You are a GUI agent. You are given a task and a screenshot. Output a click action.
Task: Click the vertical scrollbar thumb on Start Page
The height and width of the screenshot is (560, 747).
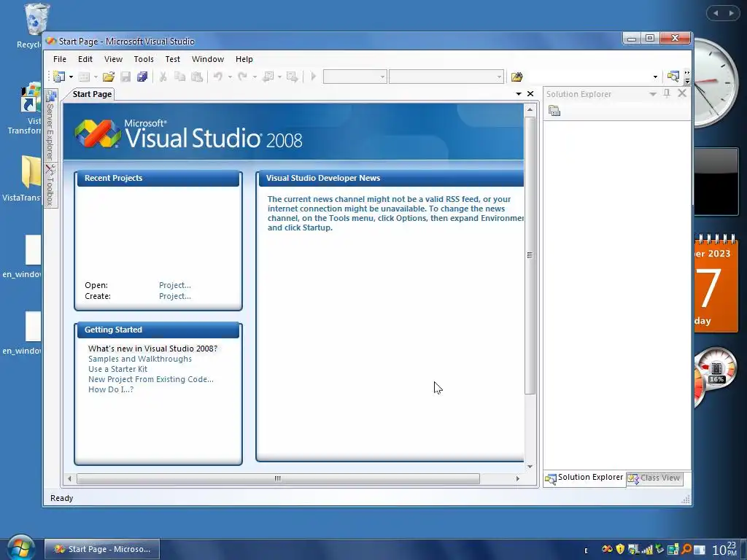(530, 255)
